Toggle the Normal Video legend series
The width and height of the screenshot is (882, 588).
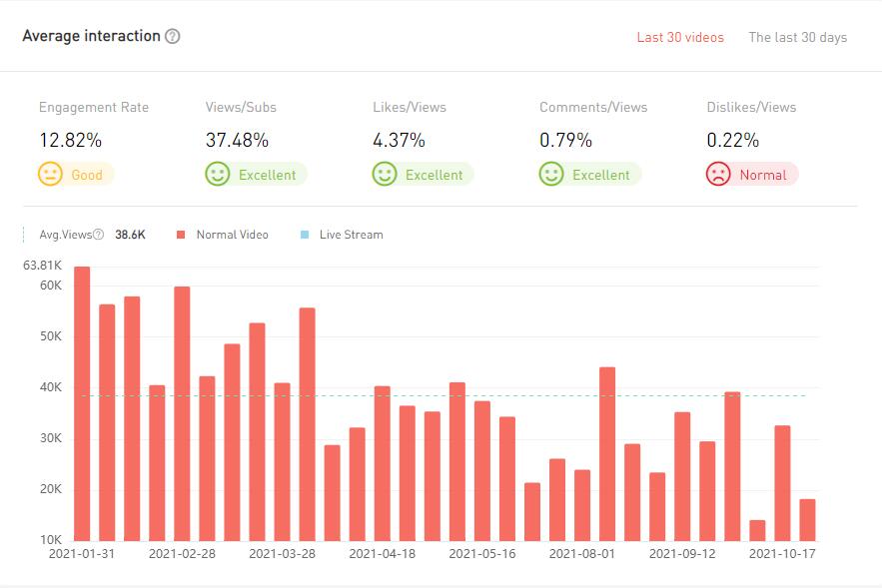tap(232, 235)
